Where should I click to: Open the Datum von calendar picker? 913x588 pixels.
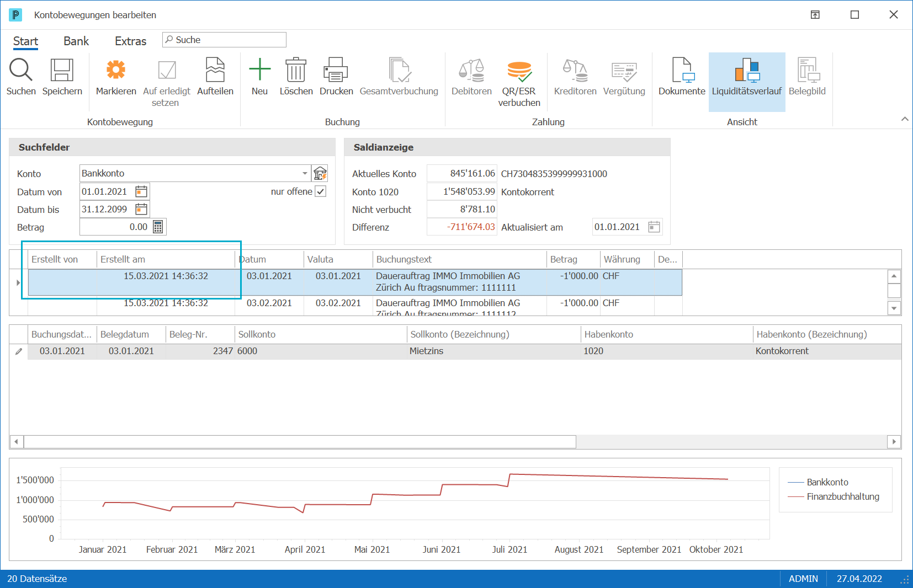(x=141, y=191)
